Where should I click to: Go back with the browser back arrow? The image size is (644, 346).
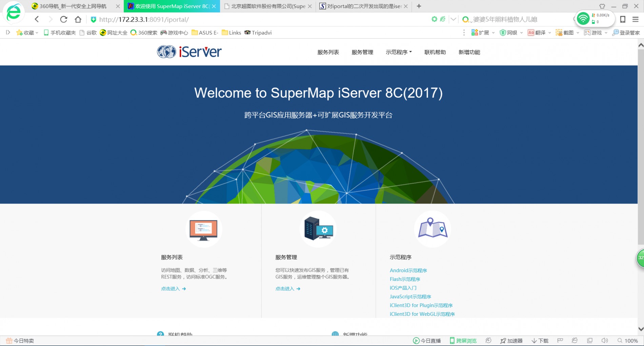coord(37,19)
